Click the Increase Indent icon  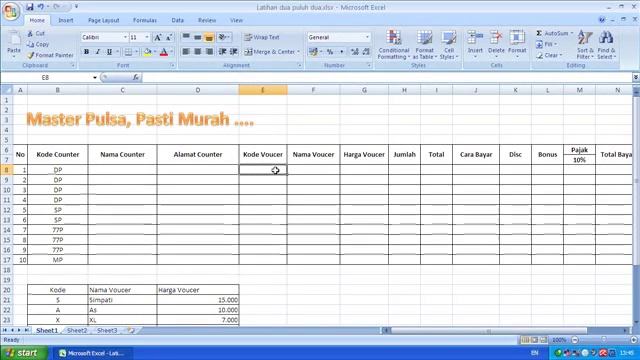[x=234, y=52]
